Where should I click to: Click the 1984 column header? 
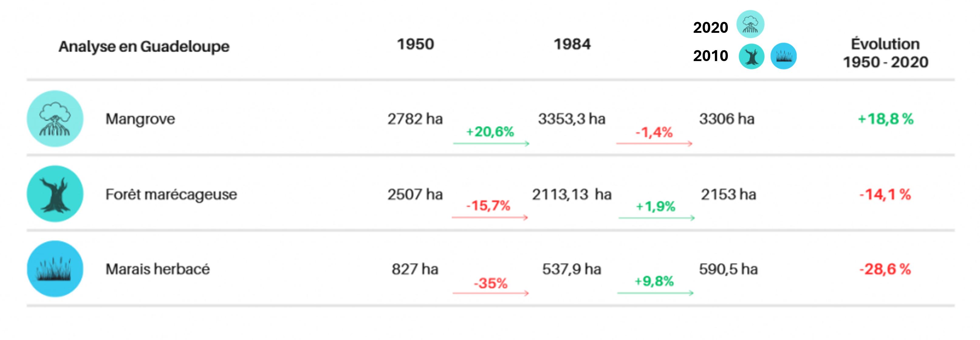click(572, 44)
